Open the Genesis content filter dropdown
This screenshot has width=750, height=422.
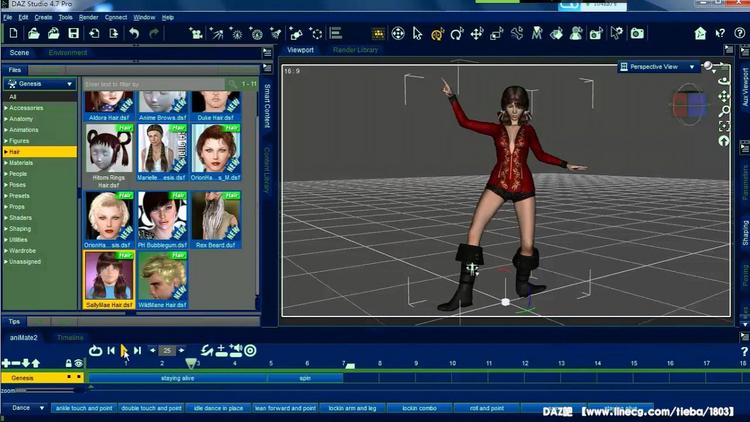click(40, 84)
